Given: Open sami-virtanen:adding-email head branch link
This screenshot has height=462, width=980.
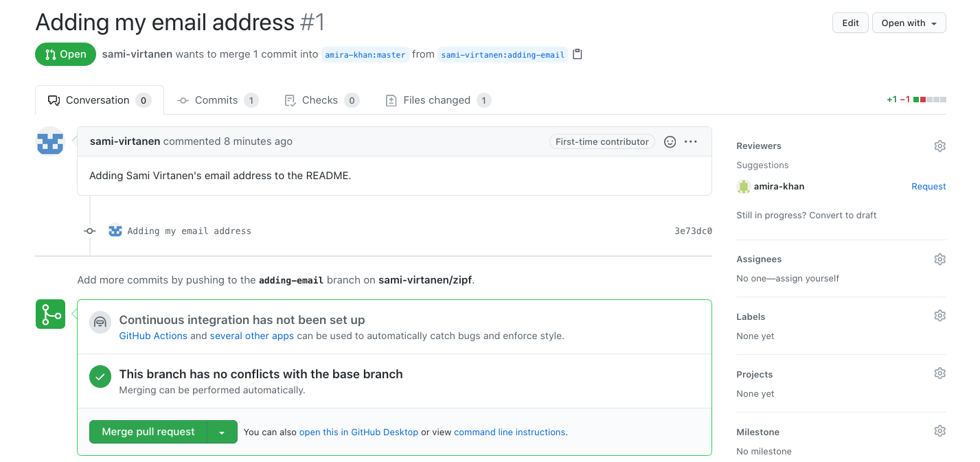Looking at the screenshot, I should 503,55.
